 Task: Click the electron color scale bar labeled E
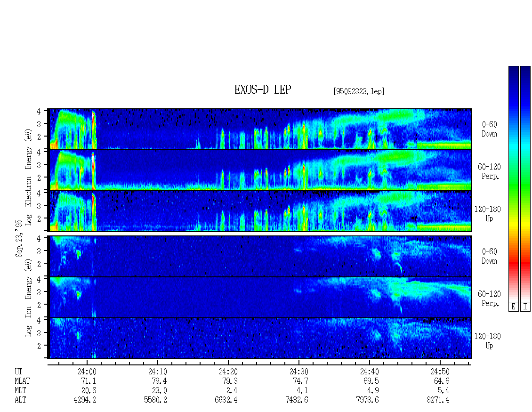[x=513, y=183]
